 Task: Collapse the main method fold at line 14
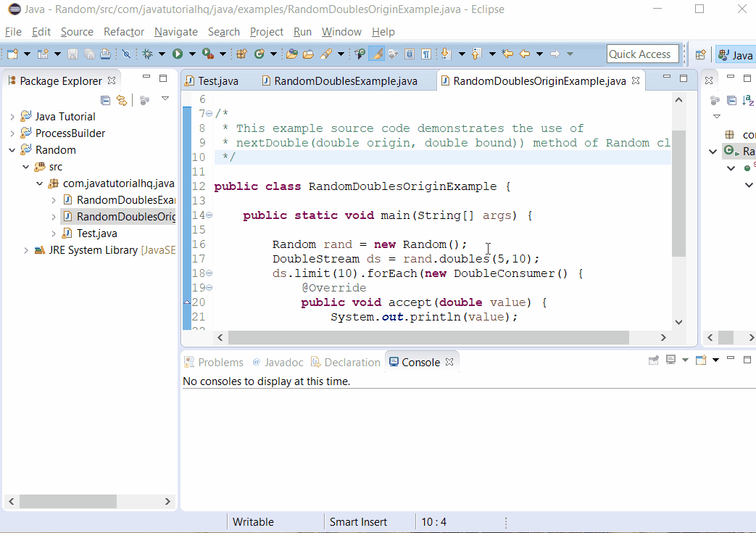(x=209, y=215)
